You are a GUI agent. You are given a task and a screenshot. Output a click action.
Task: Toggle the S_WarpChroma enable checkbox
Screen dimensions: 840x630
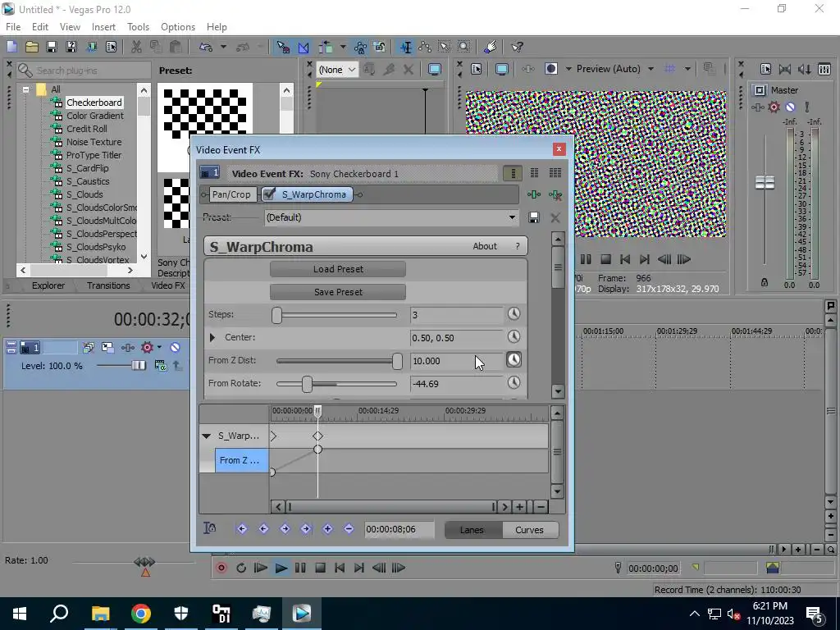click(x=269, y=194)
